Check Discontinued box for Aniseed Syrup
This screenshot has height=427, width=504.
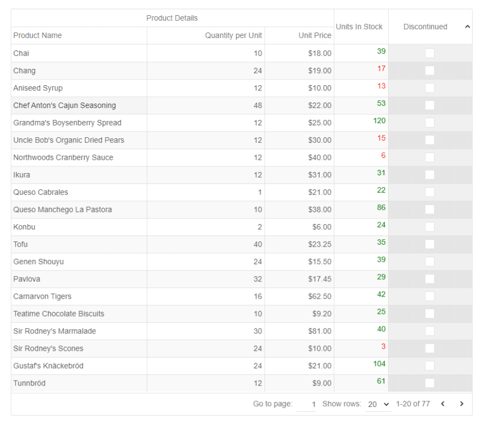point(430,88)
